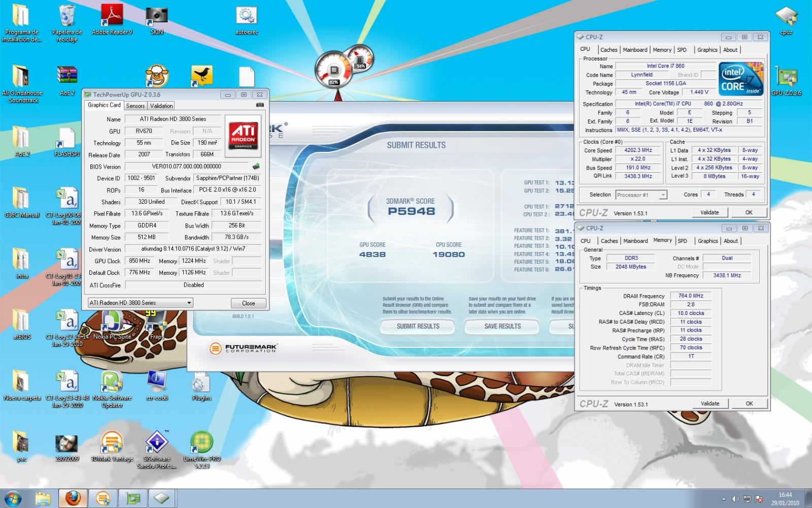Viewport: 812px width, 508px height.
Task: Click the 3DMark score P5948 text
Action: point(411,211)
